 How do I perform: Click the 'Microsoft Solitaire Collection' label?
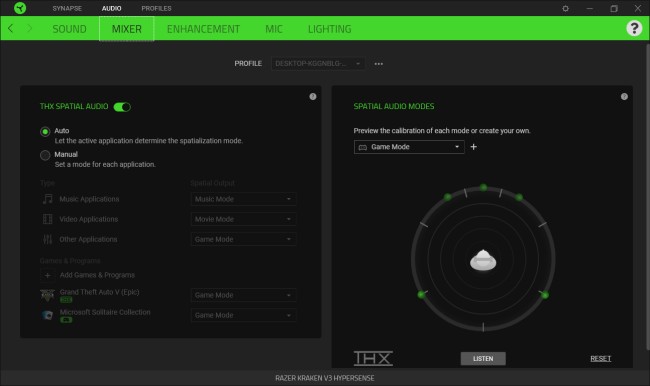(x=105, y=312)
